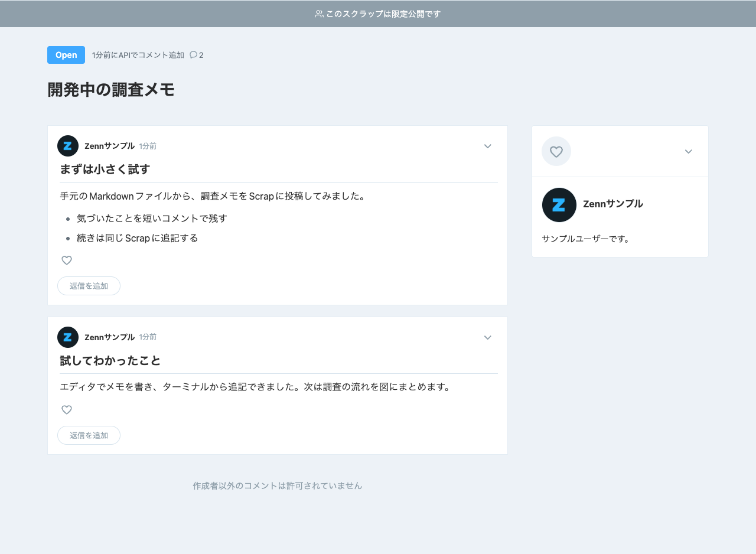
Task: Click the second comment's 1分前 timestamp
Action: coord(148,337)
